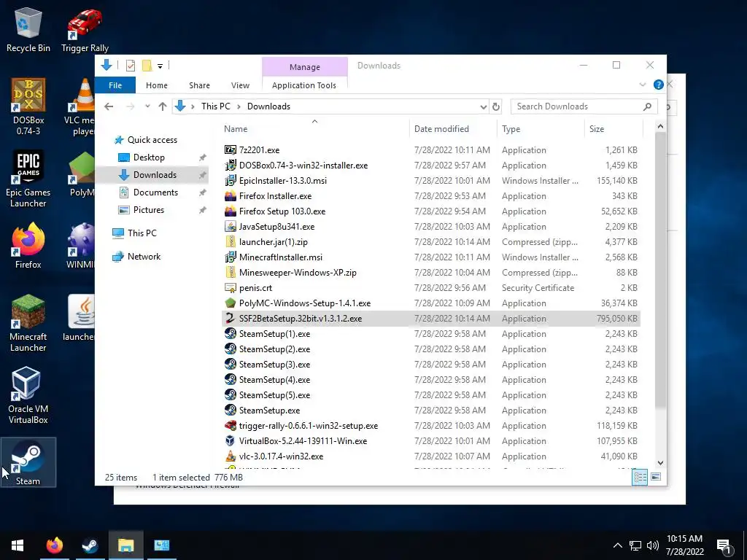
Task: Open recent locations dropdown arrow
Action: point(147,106)
